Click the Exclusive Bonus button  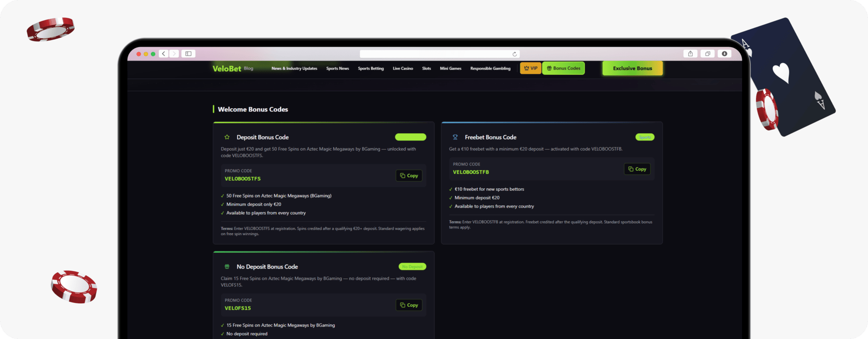(632, 68)
